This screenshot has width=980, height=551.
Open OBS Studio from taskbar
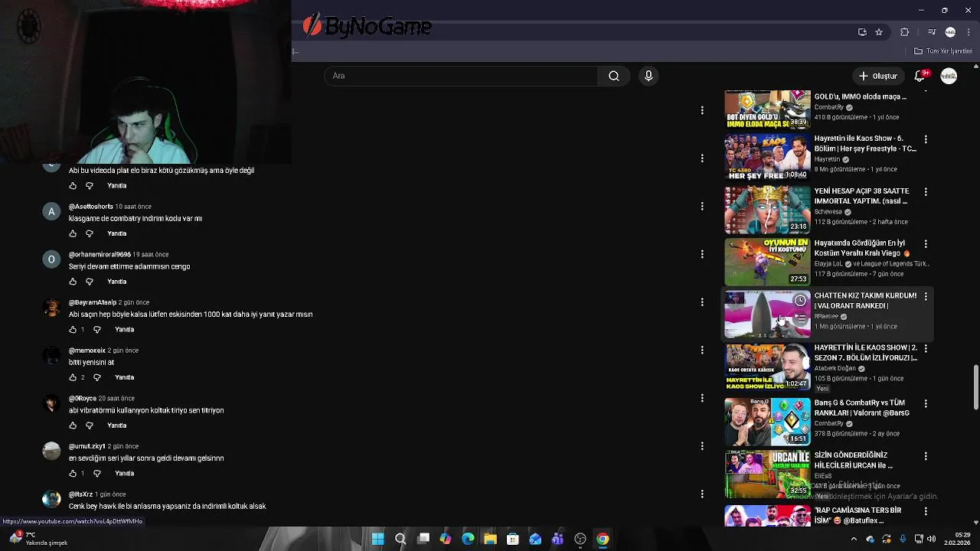pyautogui.click(x=580, y=539)
